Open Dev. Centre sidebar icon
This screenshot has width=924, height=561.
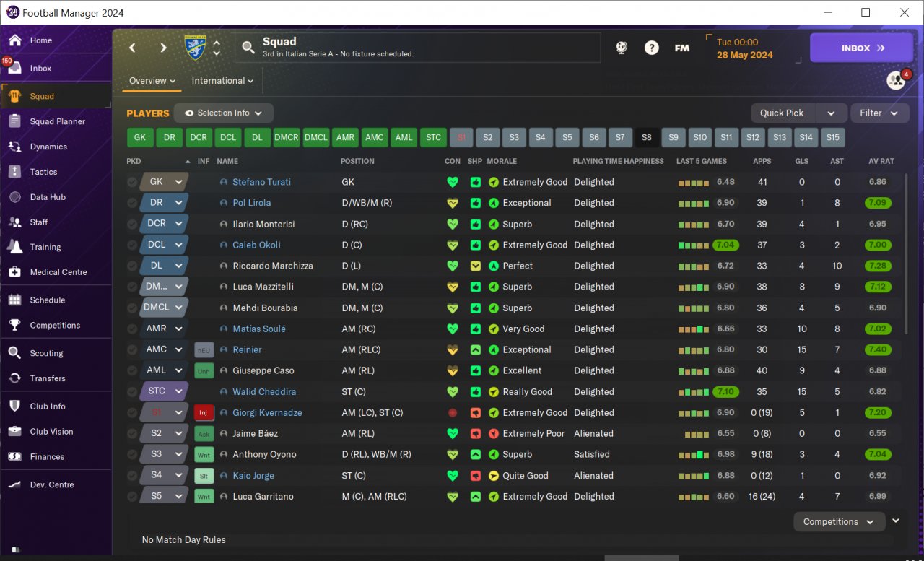click(x=14, y=484)
